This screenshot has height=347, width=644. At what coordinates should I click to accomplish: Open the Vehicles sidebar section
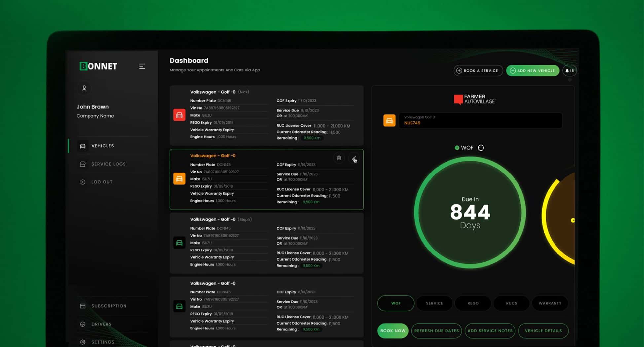pos(109,146)
